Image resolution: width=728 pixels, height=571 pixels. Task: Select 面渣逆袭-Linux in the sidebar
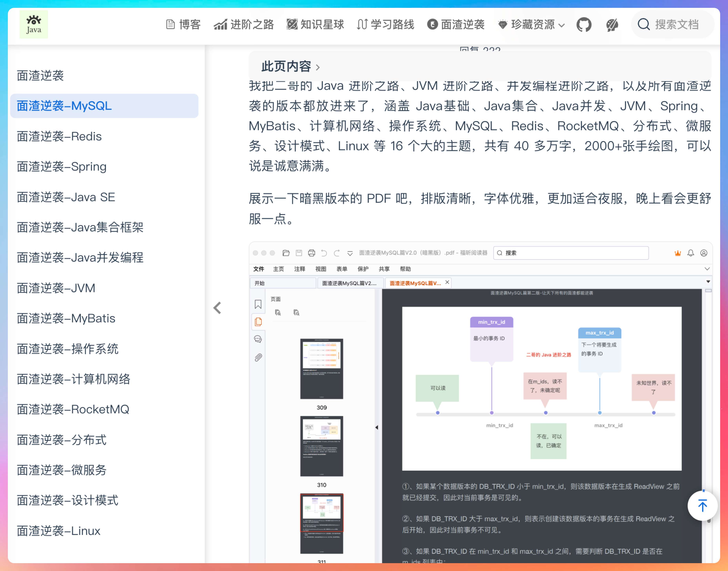pos(58,531)
